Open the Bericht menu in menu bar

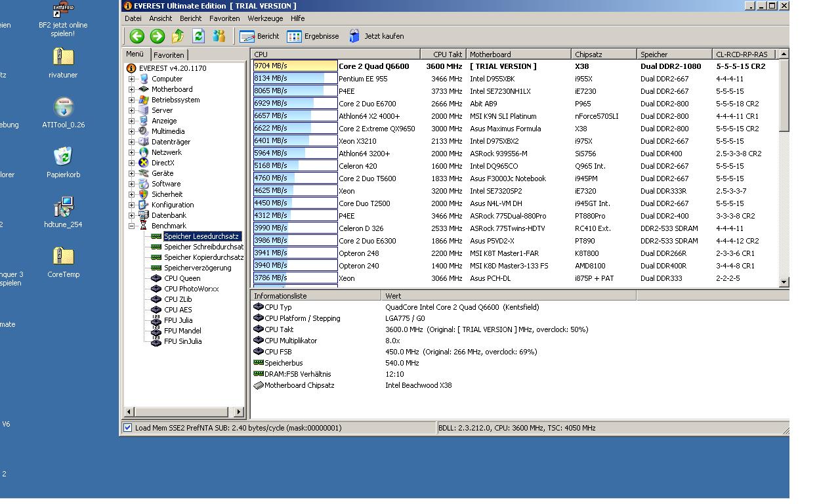191,18
